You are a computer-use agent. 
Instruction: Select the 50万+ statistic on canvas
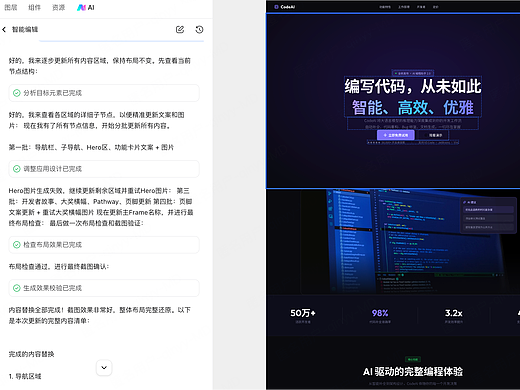click(x=303, y=313)
